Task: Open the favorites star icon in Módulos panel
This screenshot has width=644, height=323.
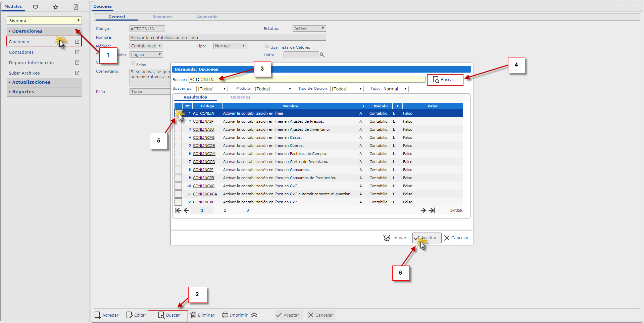Action: (x=56, y=7)
